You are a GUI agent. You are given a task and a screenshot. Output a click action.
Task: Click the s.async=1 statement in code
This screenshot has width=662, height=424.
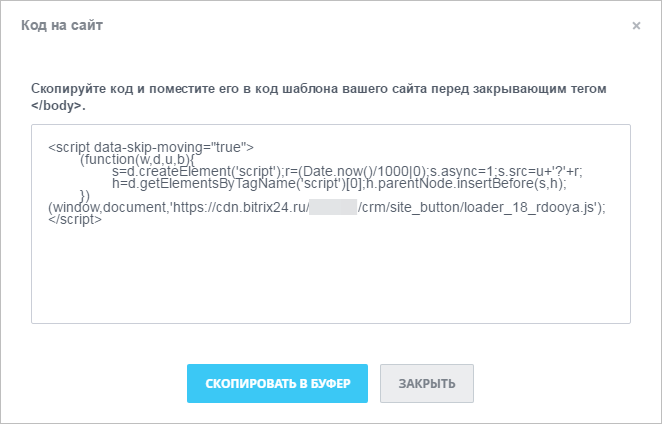click(x=463, y=171)
